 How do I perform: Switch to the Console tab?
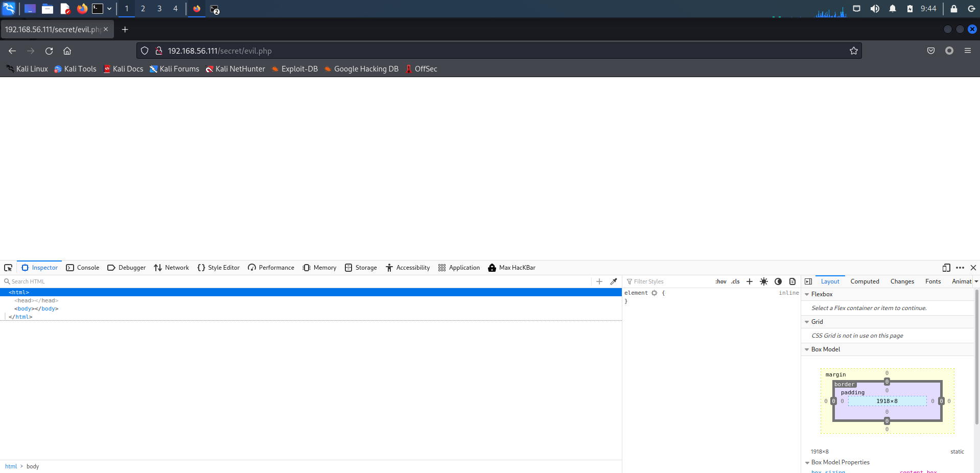point(83,268)
